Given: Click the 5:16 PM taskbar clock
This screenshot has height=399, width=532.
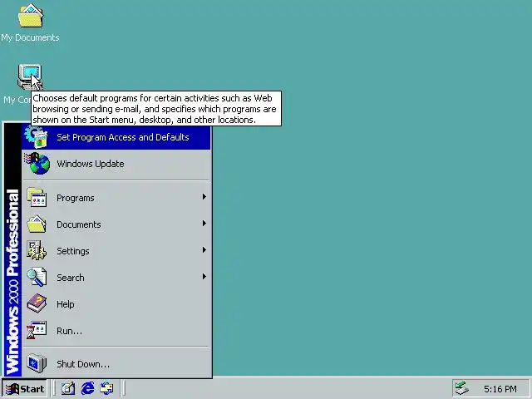Looking at the screenshot, I should tap(500, 389).
